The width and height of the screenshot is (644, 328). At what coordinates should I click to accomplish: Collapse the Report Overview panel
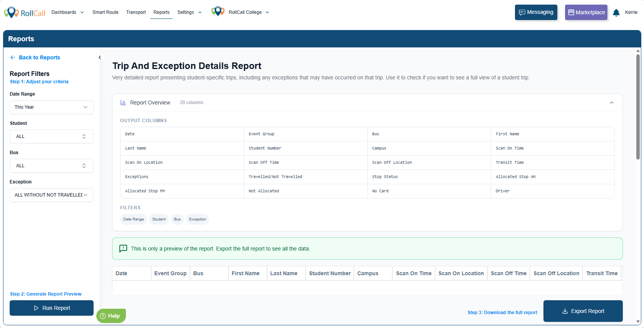point(611,103)
